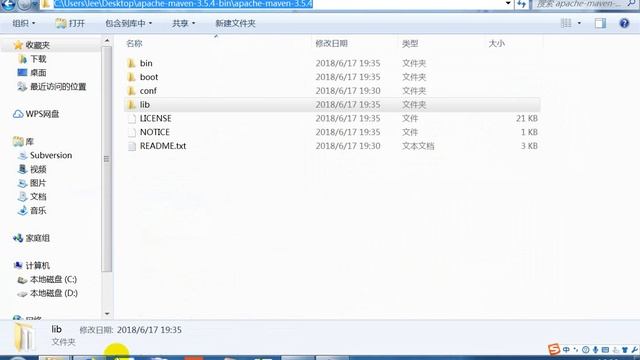Open 本地磁盘 (D:) drive
The image size is (640, 360).
tap(53, 293)
